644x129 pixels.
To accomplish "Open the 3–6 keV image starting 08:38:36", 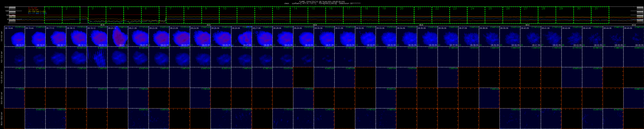I will pos(489,36).
